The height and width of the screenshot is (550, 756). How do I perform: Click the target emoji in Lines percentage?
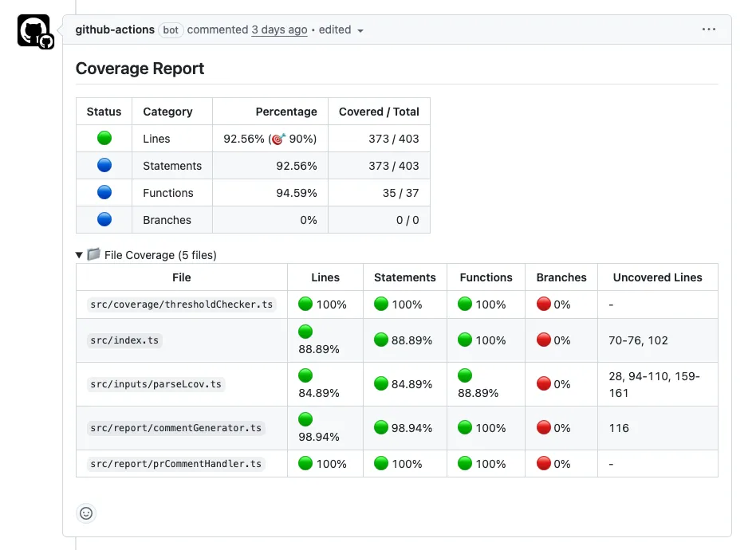click(278, 139)
